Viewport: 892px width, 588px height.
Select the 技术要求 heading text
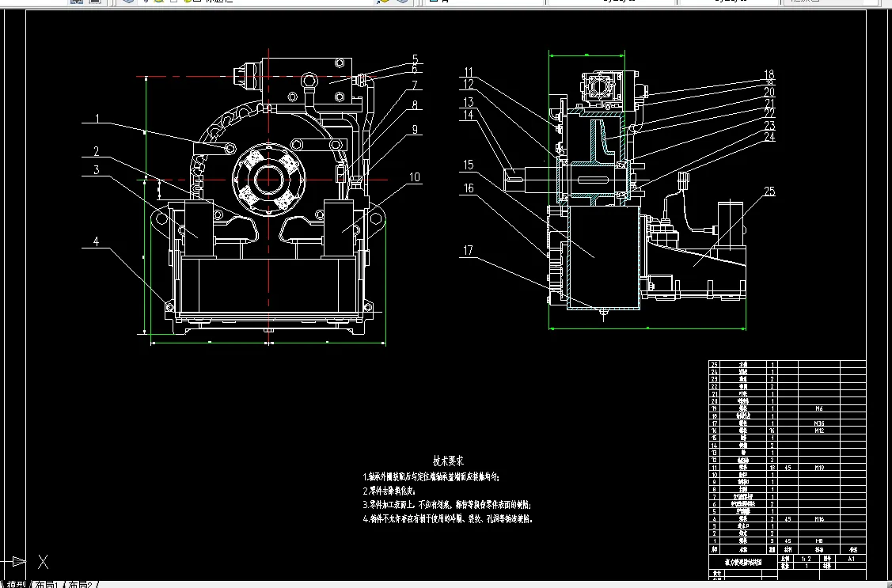(448, 461)
